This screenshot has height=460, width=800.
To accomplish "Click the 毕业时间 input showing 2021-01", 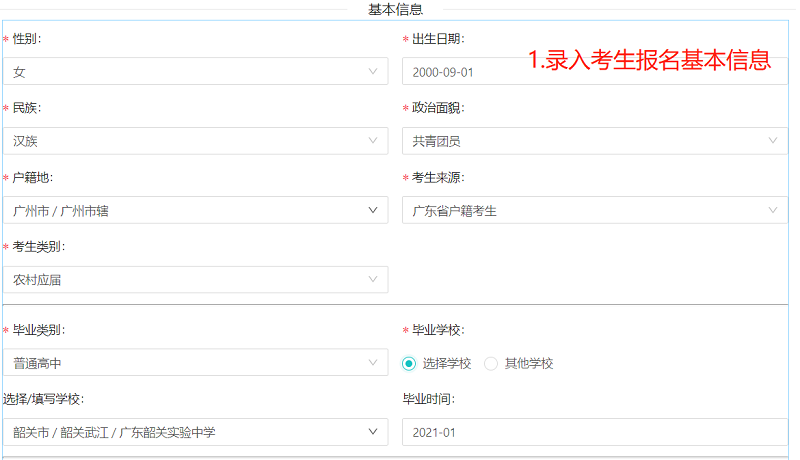I will [x=595, y=432].
